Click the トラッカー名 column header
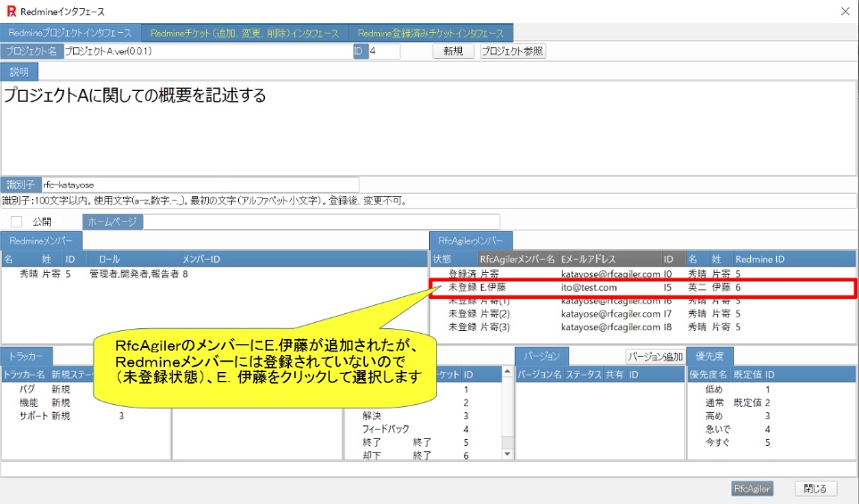859x504 pixels. (25, 375)
